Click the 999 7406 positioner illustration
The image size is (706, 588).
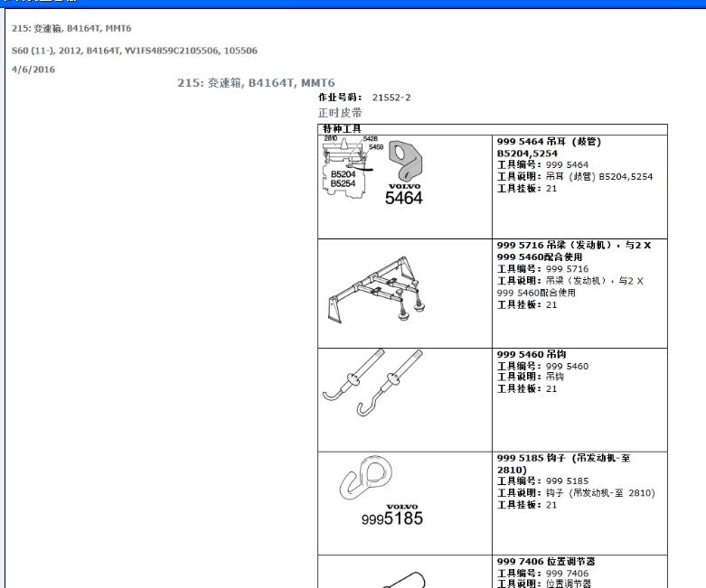click(x=404, y=580)
